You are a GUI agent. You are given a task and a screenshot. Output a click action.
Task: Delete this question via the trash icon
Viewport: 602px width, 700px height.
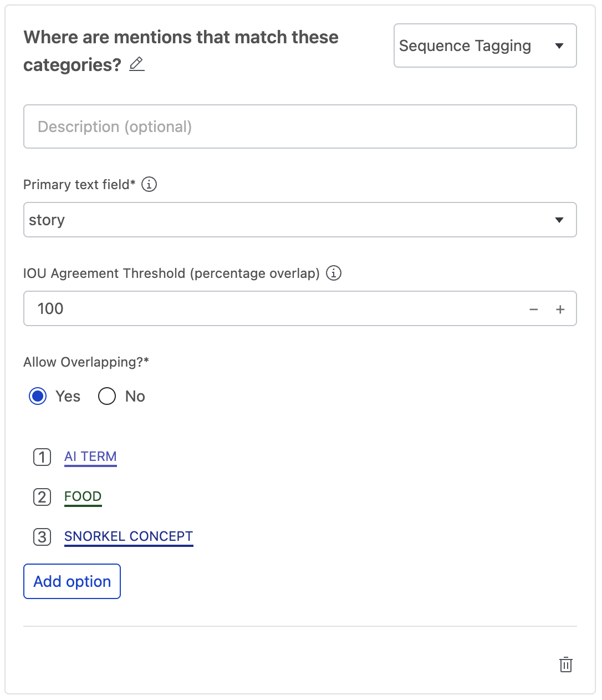tap(565, 665)
